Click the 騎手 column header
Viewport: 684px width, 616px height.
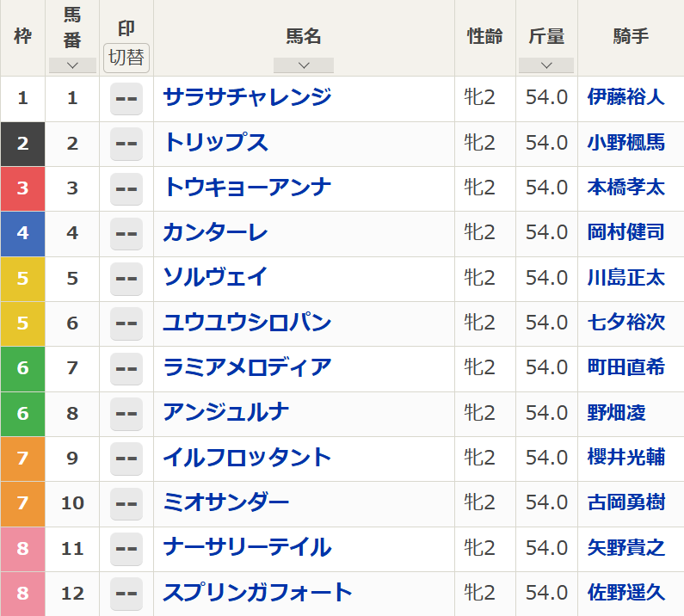click(631, 37)
